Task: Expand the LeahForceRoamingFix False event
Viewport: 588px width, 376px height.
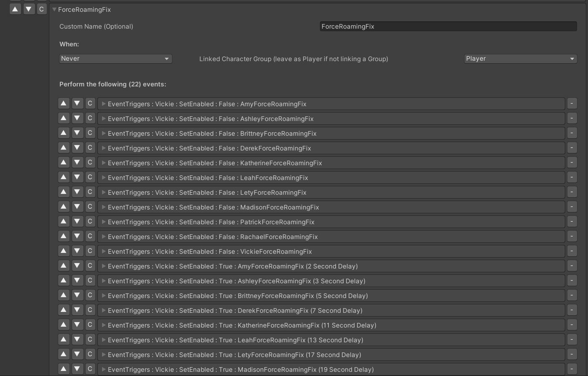Action: 104,177
